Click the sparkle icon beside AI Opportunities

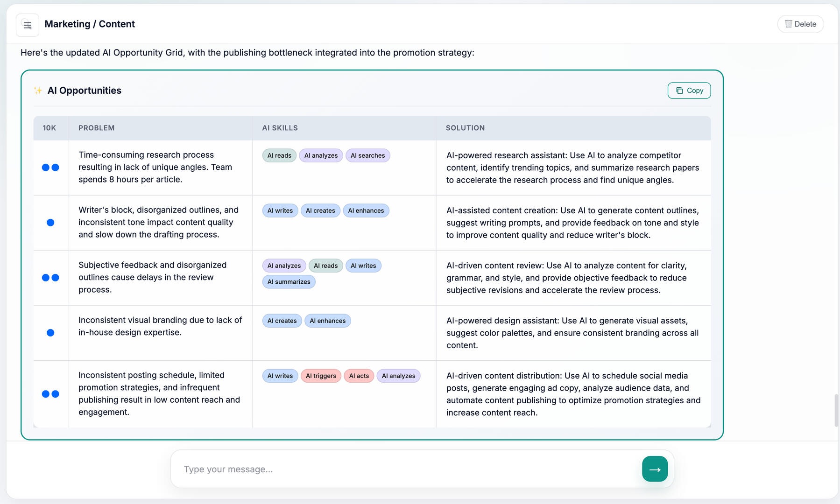pos(38,91)
